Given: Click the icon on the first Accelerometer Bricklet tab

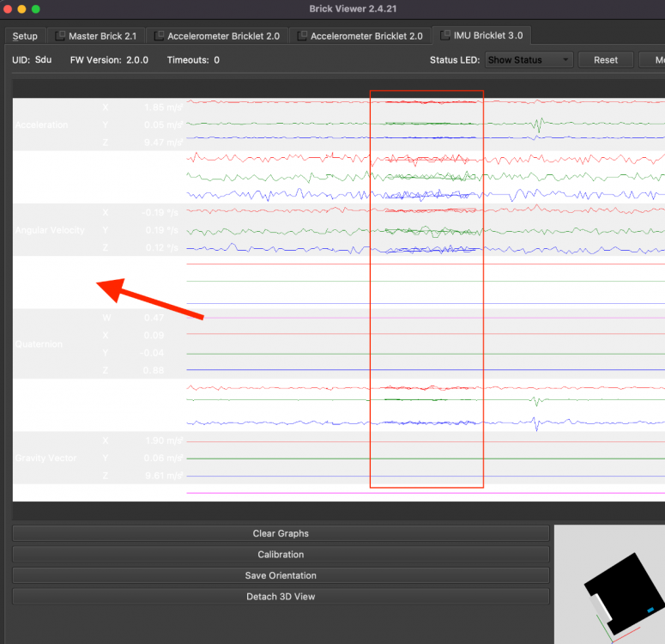Looking at the screenshot, I should point(159,36).
